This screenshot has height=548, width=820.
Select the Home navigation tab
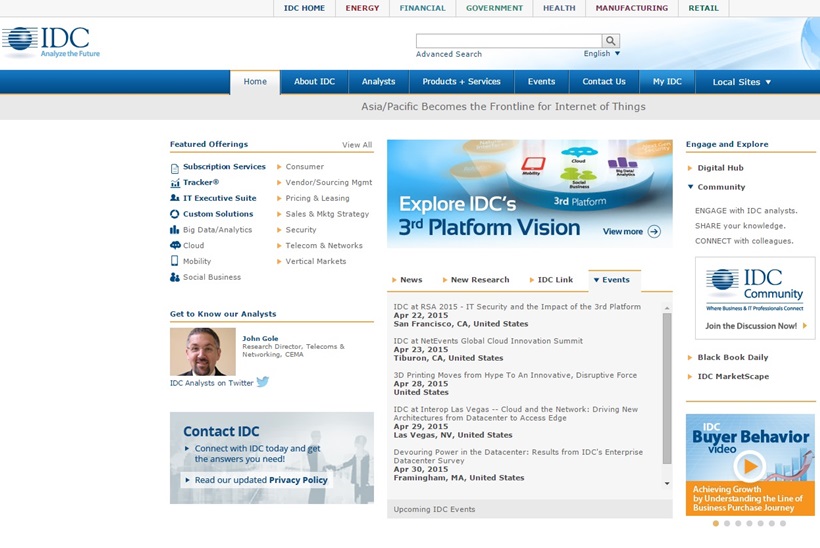[255, 82]
